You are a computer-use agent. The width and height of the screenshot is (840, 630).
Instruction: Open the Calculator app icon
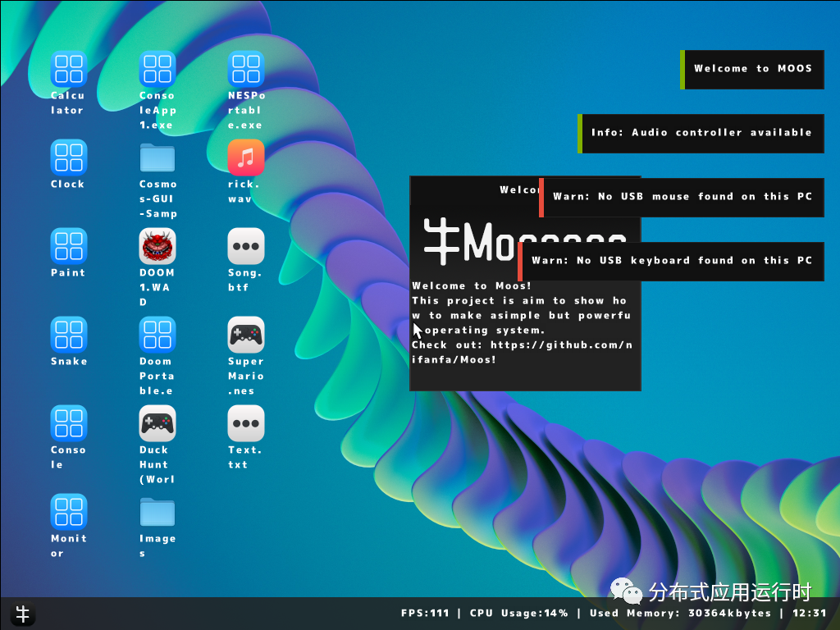pyautogui.click(x=69, y=69)
